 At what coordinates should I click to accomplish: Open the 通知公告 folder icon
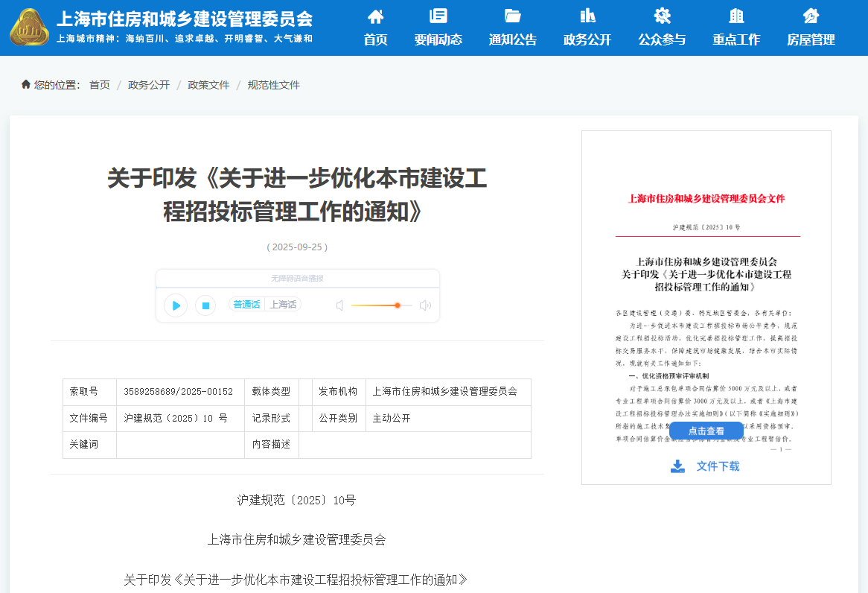click(x=512, y=14)
